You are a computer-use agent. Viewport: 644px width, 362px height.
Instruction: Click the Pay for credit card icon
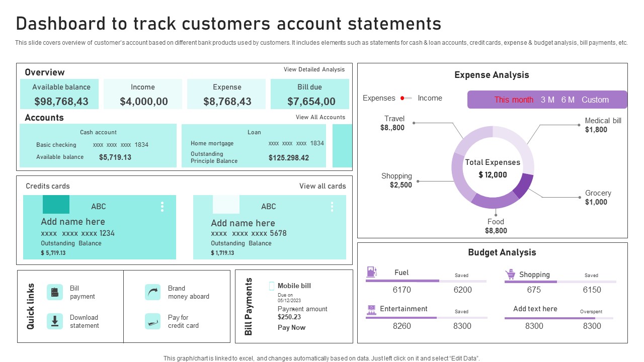[x=153, y=321]
